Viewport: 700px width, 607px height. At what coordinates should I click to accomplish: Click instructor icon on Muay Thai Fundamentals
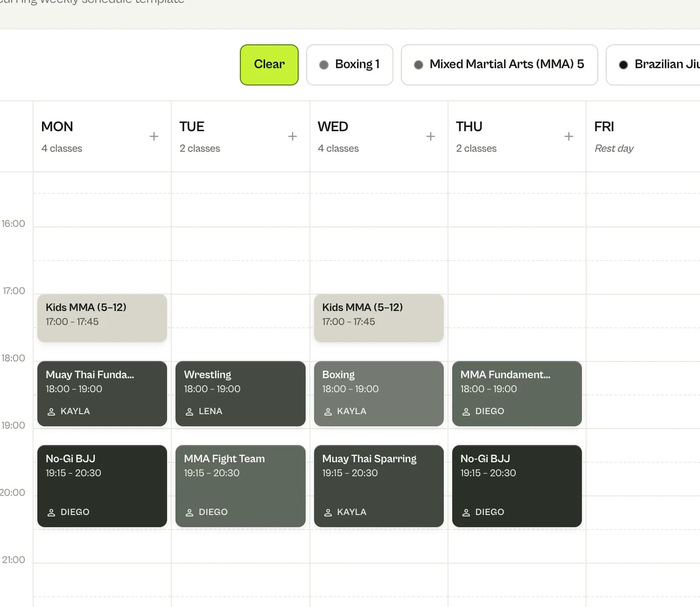pyautogui.click(x=51, y=412)
